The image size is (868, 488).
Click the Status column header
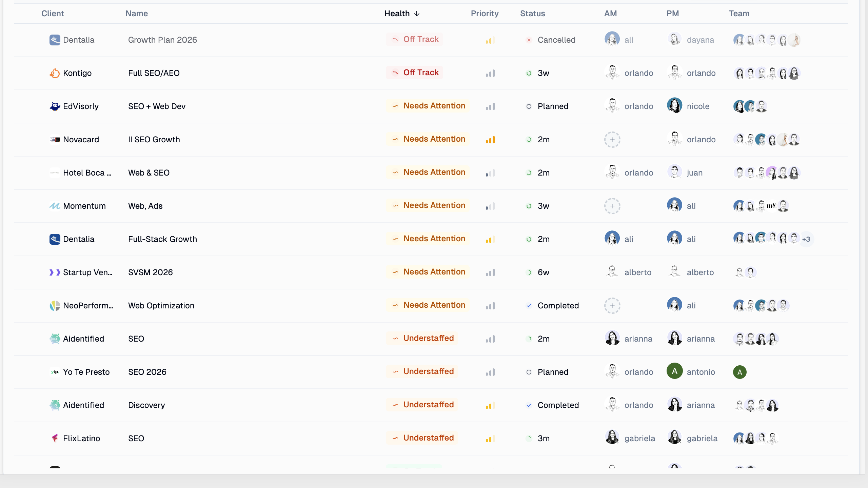pos(532,14)
